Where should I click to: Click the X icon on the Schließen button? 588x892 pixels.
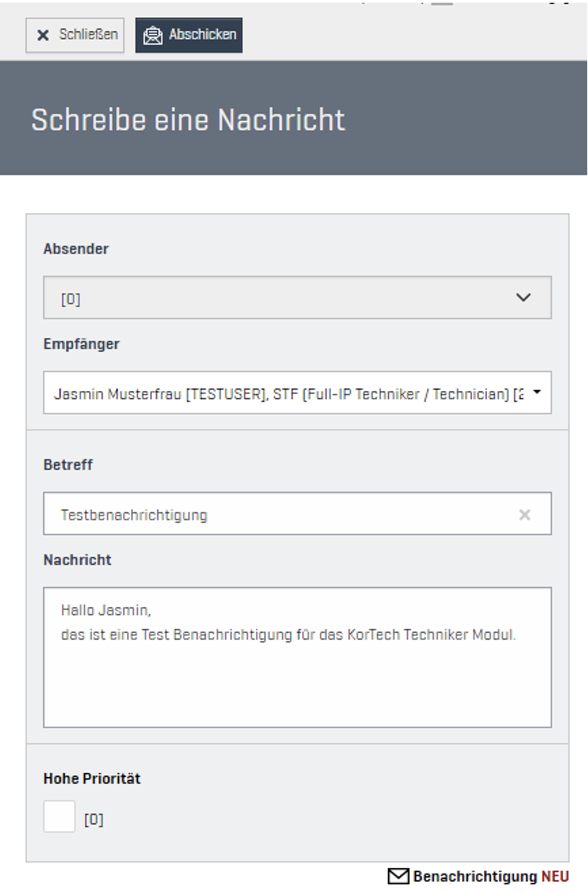click(43, 35)
